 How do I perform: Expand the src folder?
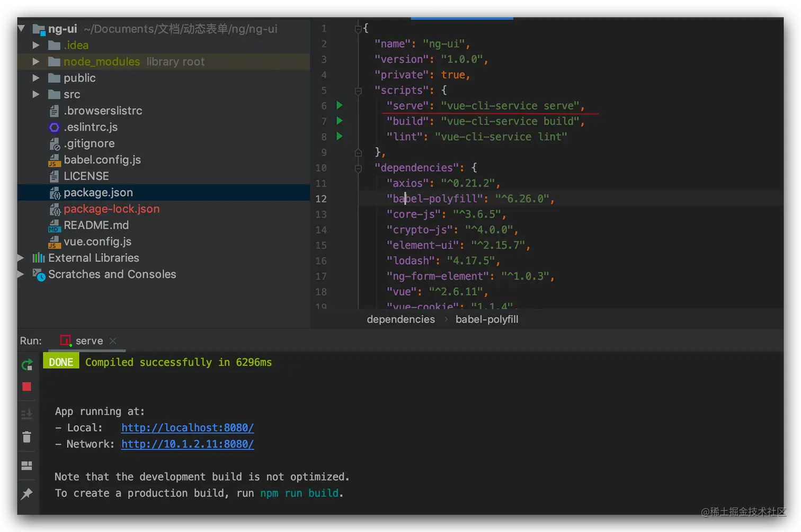tap(35, 94)
